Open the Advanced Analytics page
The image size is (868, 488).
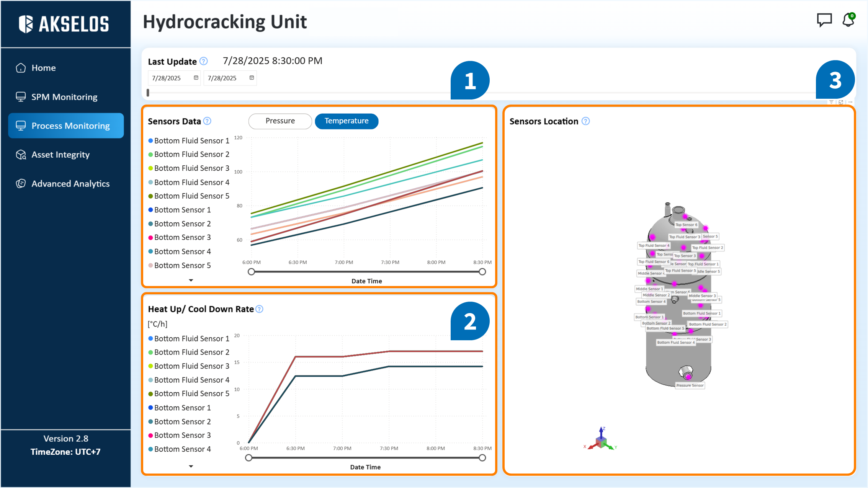[x=70, y=184]
